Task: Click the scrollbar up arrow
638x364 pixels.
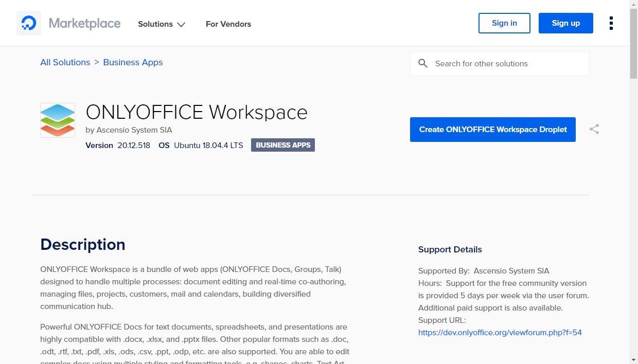Action: 633,4
